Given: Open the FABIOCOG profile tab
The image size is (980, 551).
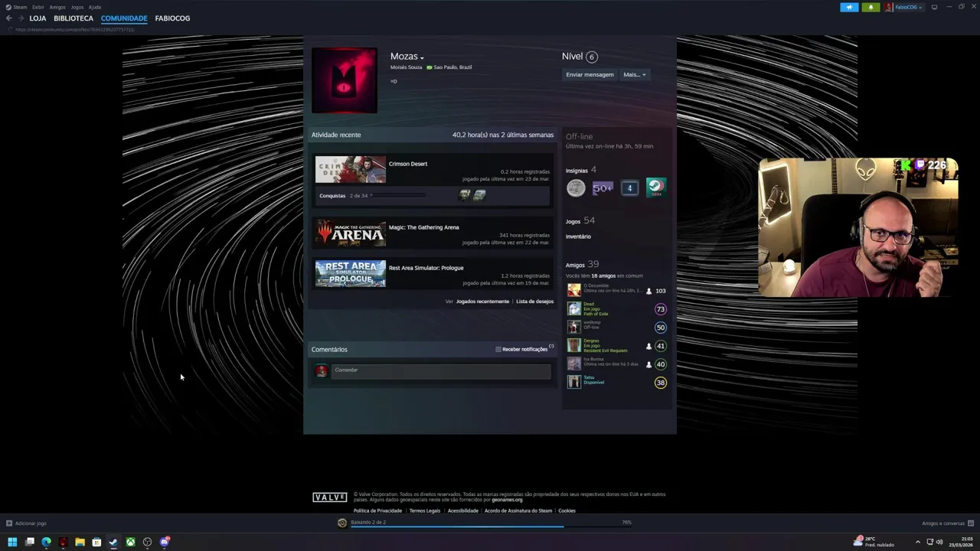Looking at the screenshot, I should pyautogui.click(x=172, y=18).
